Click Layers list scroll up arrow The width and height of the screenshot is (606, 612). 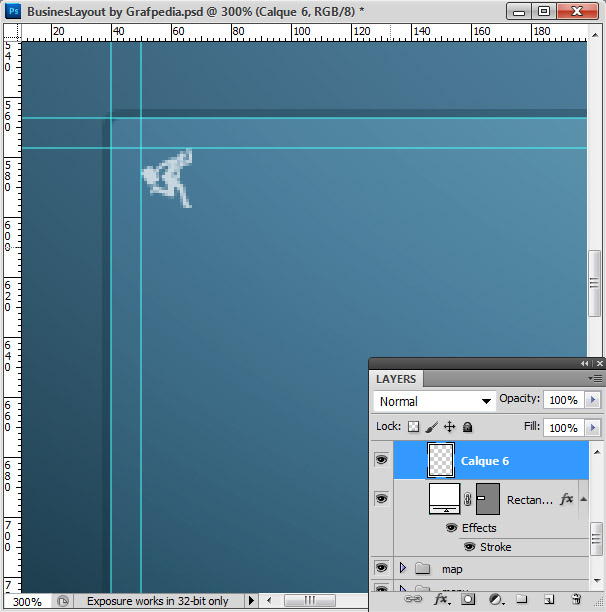click(597, 452)
